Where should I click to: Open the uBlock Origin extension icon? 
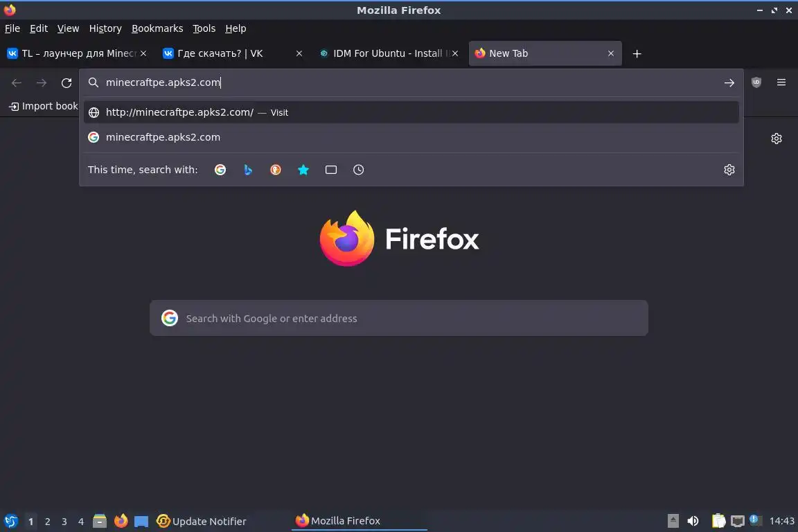[756, 82]
